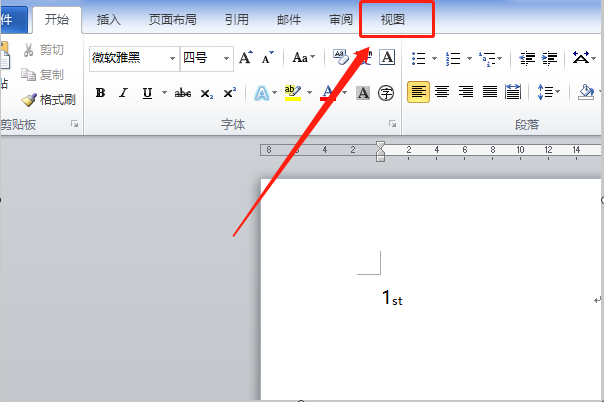Toggle superscript formatting
Image resolution: width=604 pixels, height=402 pixels.
[x=230, y=93]
